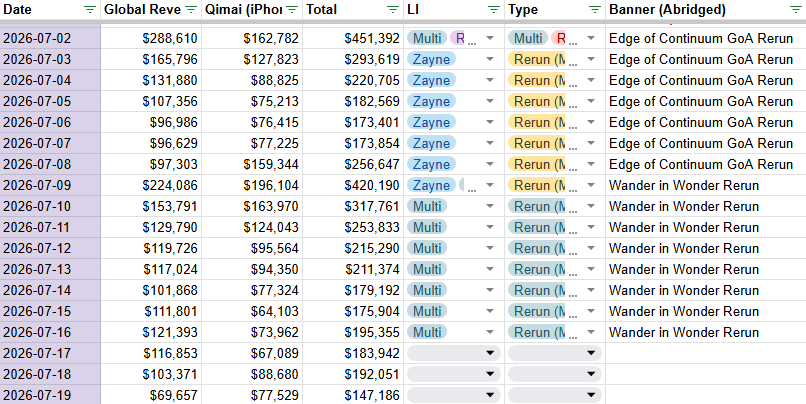Open filter icon in Type column header

595,9
